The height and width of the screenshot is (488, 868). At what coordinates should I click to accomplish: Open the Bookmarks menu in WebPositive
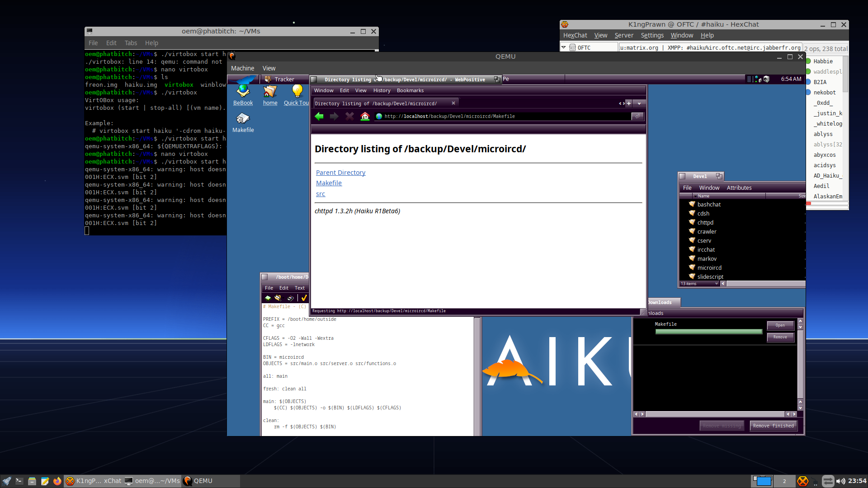410,90
